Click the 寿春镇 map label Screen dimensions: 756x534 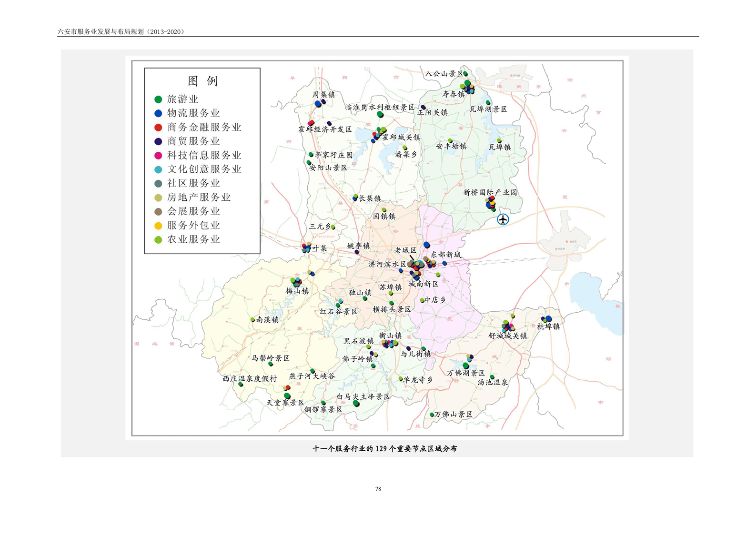point(453,94)
